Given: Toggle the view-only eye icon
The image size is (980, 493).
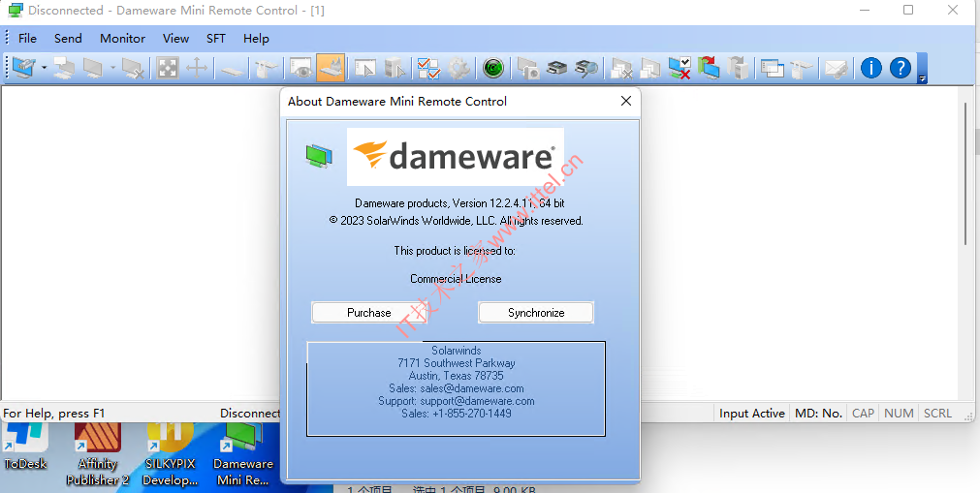Looking at the screenshot, I should (x=301, y=68).
